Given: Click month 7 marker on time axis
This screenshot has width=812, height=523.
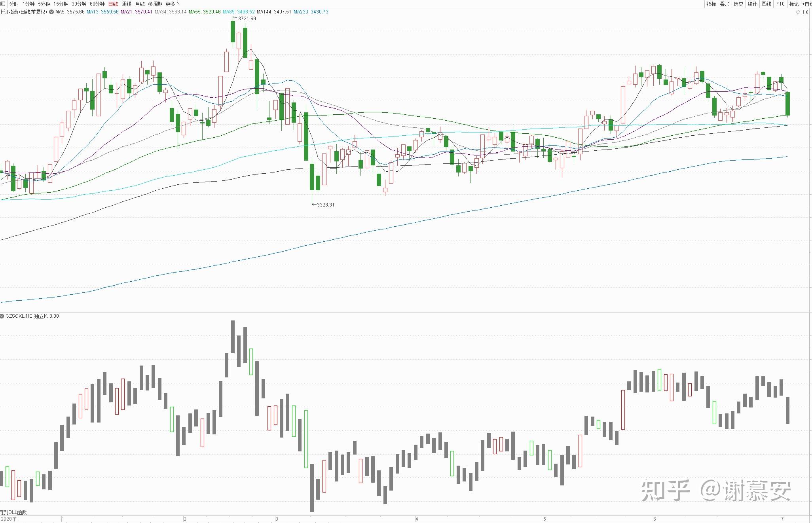Looking at the screenshot, I should (782, 519).
